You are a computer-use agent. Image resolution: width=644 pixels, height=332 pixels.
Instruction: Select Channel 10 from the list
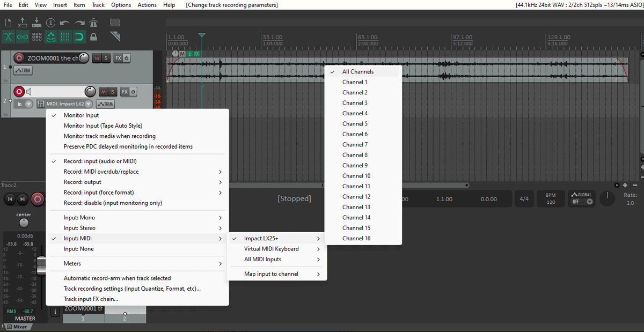[356, 176]
